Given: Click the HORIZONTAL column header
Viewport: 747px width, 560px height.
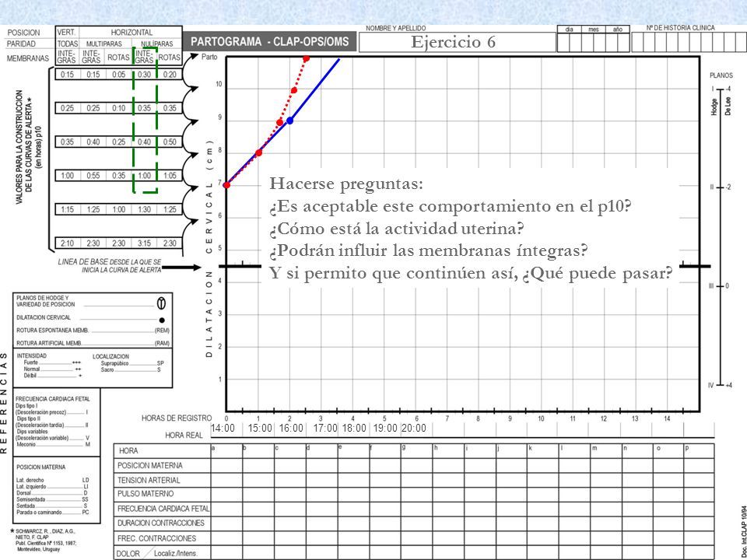Looking at the screenshot, I should click(132, 33).
